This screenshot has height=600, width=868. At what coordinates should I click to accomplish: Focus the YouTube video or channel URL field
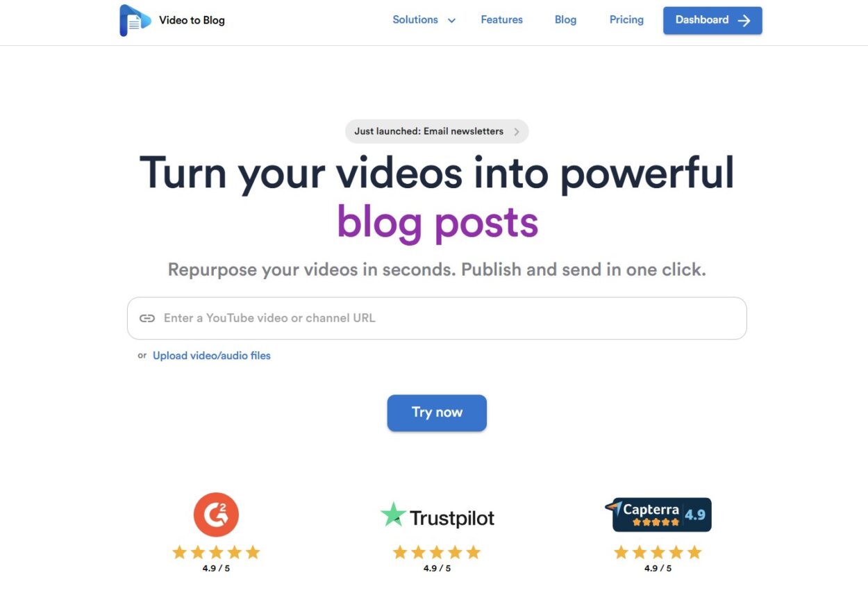[x=437, y=318]
